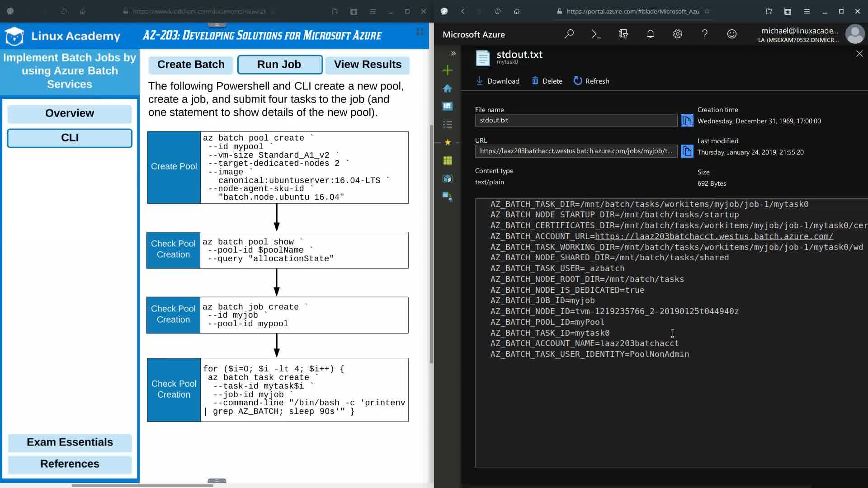Click the File name input field
The width and height of the screenshot is (868, 488).
click(576, 121)
